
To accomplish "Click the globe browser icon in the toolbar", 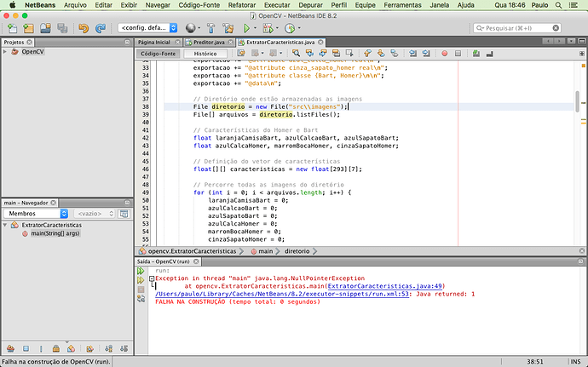I will (191, 28).
